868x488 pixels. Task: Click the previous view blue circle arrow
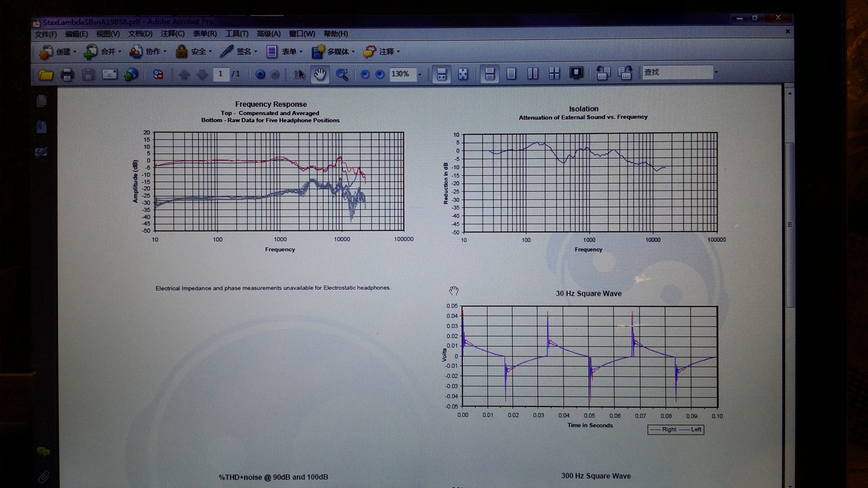(260, 74)
